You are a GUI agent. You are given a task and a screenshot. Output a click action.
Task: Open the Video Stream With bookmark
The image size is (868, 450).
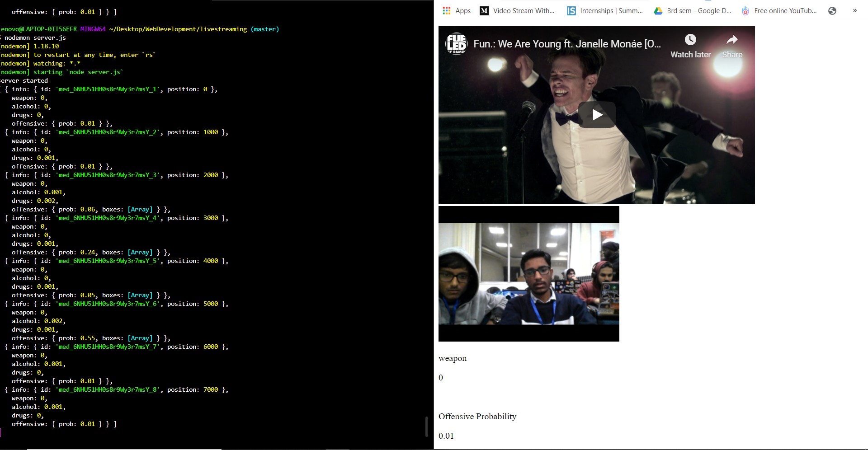point(522,10)
